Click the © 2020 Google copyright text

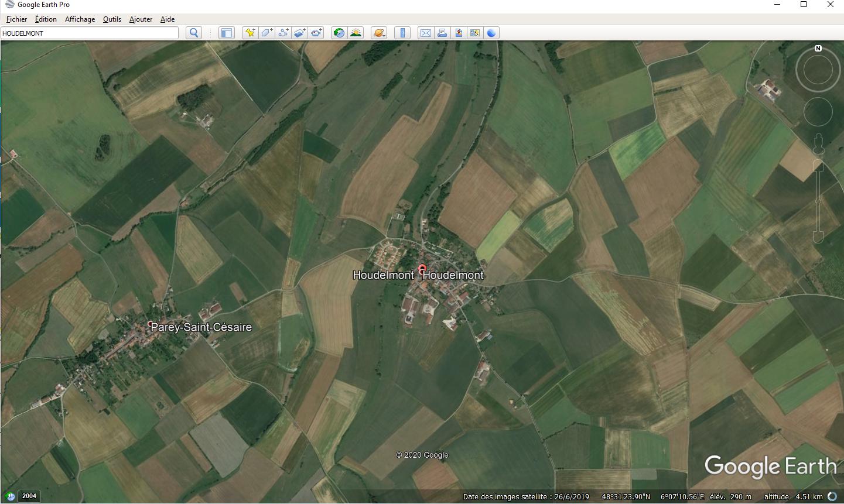click(x=422, y=455)
